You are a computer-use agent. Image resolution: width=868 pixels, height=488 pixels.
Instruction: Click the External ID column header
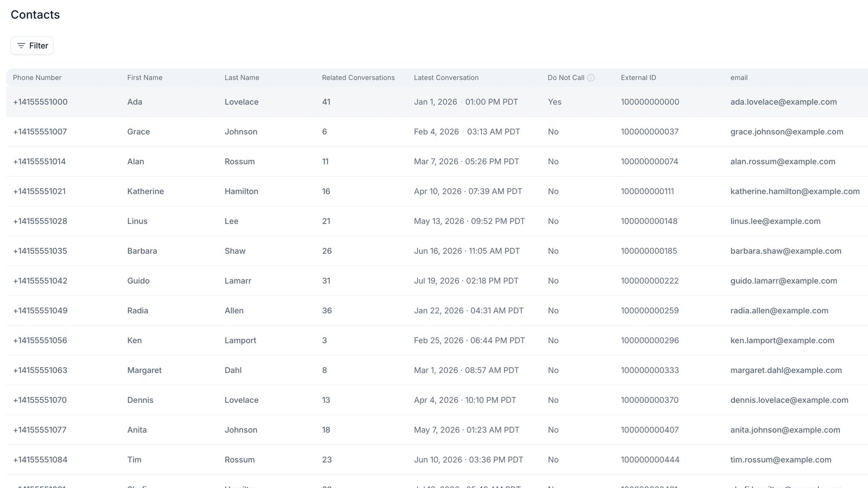pos(639,78)
